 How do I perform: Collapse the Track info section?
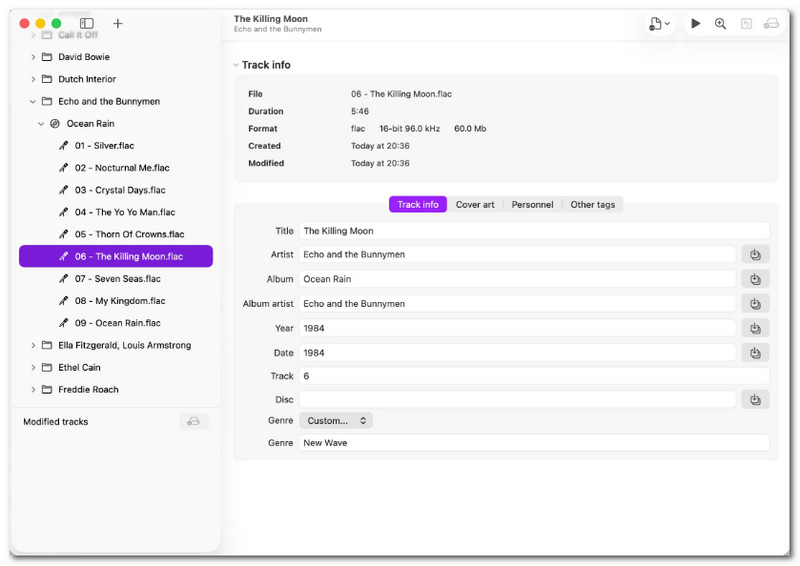pos(236,65)
